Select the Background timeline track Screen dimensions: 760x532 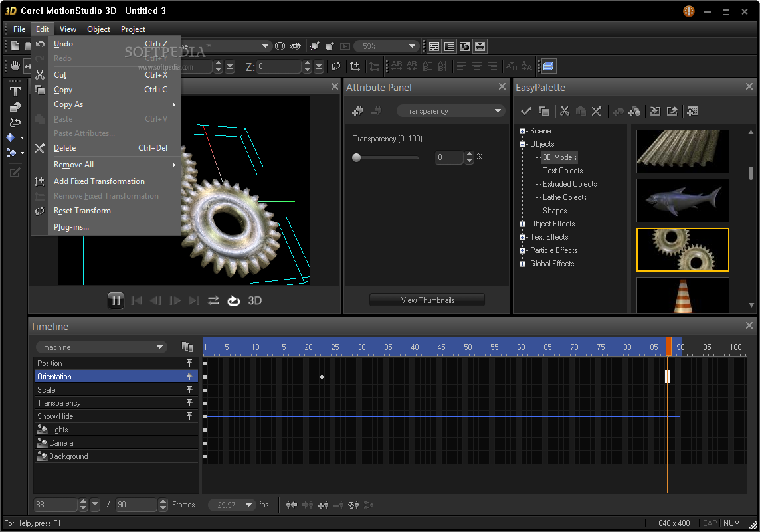[116, 456]
